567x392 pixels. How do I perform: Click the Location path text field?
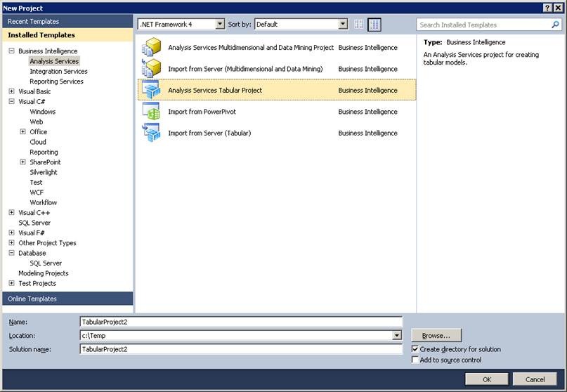(236, 335)
